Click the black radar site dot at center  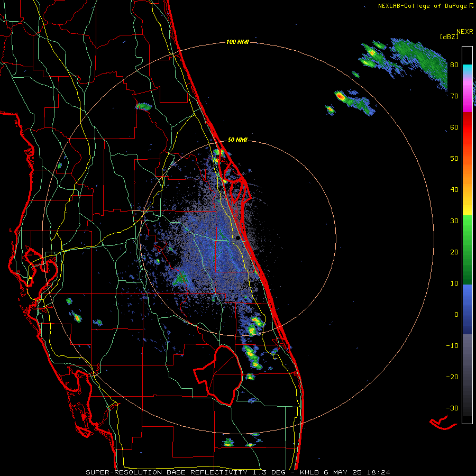point(237,238)
